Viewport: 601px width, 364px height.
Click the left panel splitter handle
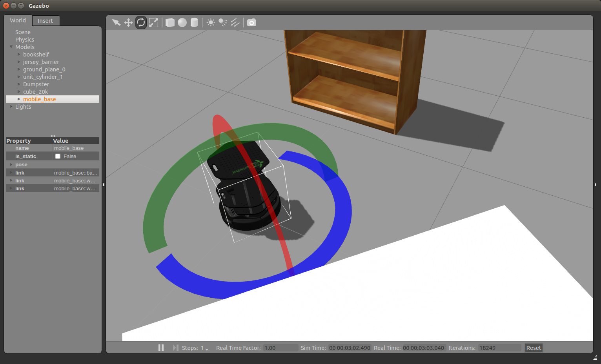[x=104, y=184]
